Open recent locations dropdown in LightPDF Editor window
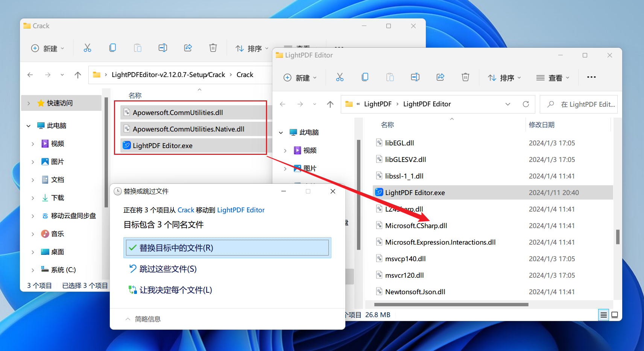The width and height of the screenshot is (644, 351). point(314,104)
